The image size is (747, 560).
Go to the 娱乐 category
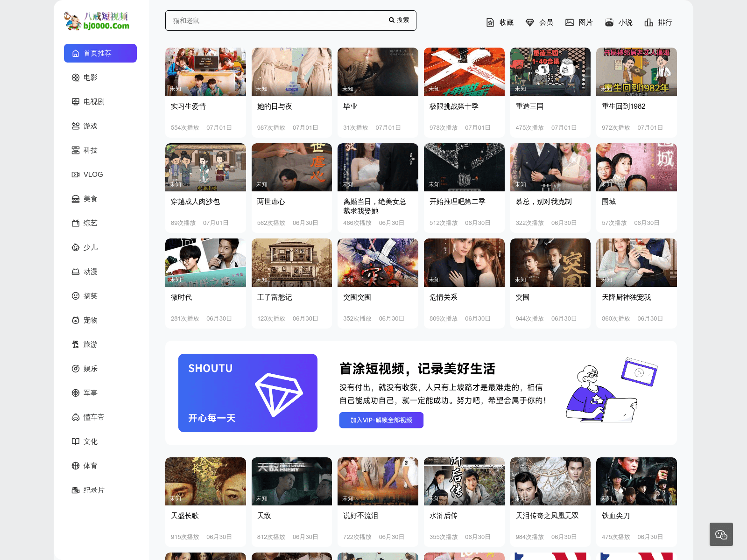point(100,369)
